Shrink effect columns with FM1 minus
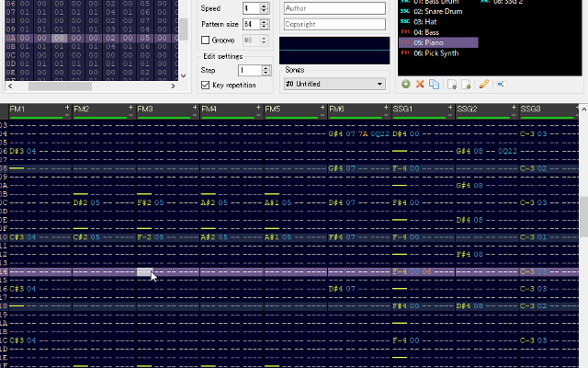Viewport: 588px width, 368px height. 67,114
